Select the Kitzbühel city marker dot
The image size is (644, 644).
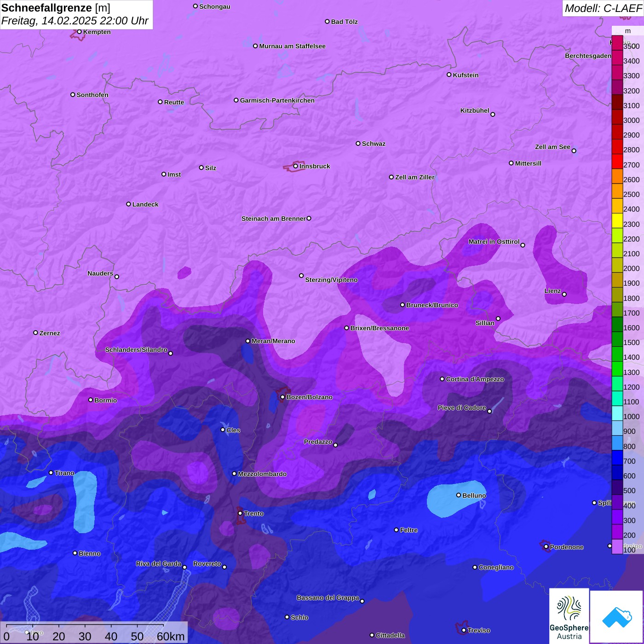point(493,115)
